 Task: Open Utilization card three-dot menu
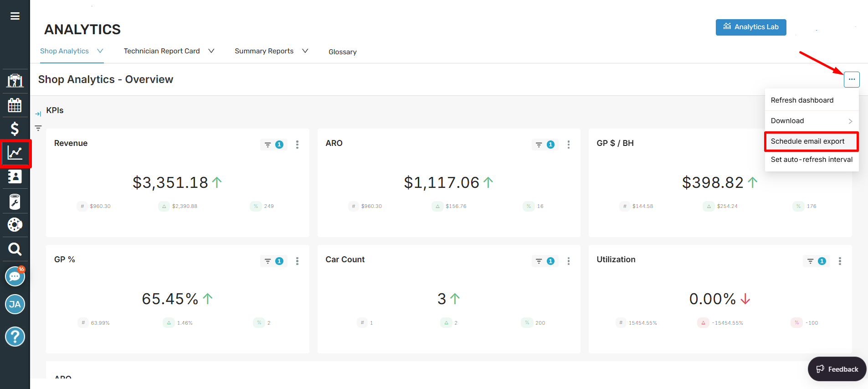click(840, 261)
